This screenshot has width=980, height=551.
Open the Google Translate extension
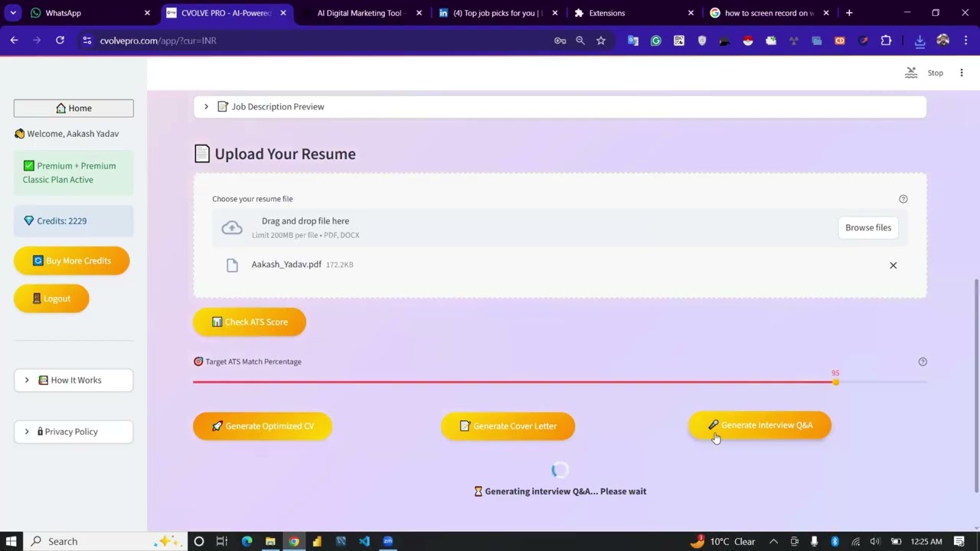(633, 41)
